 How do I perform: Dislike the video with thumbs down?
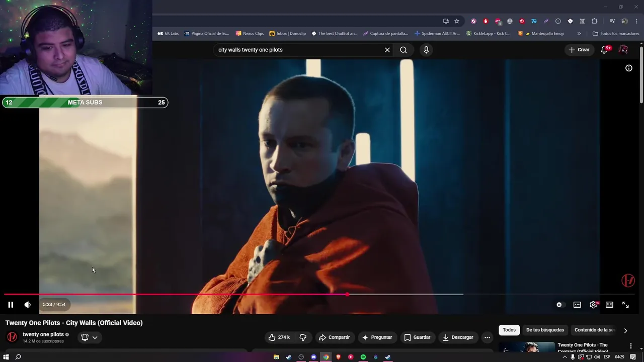point(303,337)
